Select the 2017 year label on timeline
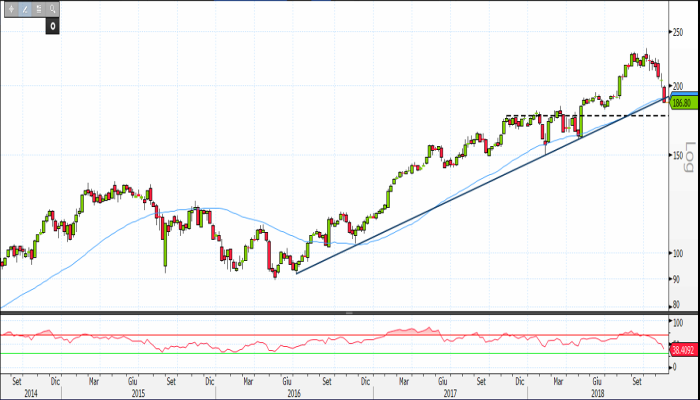The height and width of the screenshot is (400, 700). click(447, 394)
